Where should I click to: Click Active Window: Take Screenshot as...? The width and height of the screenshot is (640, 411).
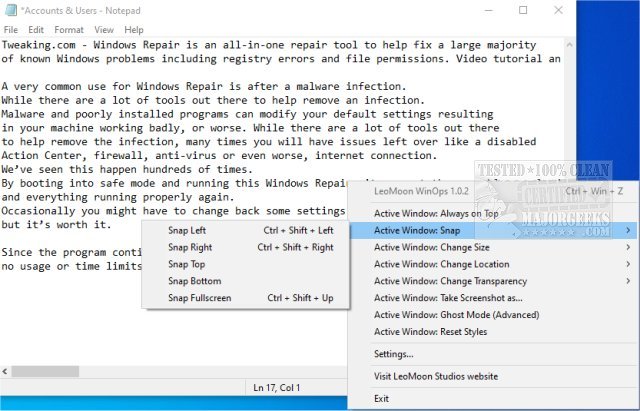(447, 298)
